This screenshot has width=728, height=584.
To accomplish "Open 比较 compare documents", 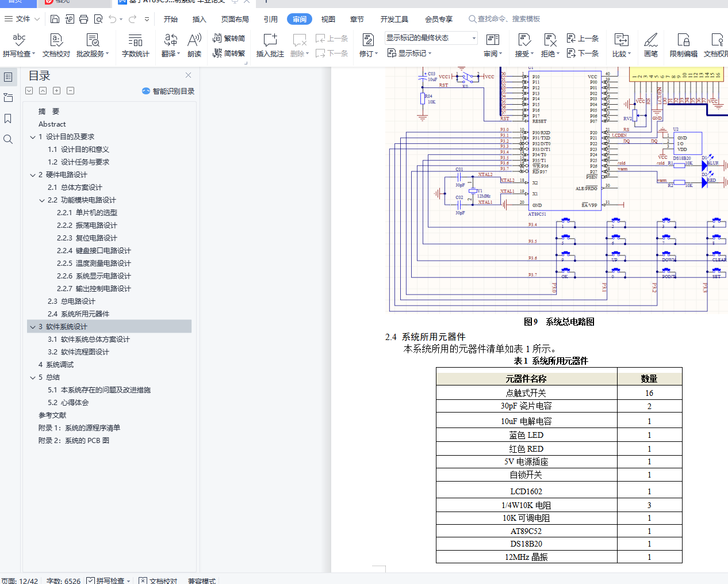I will [622, 45].
